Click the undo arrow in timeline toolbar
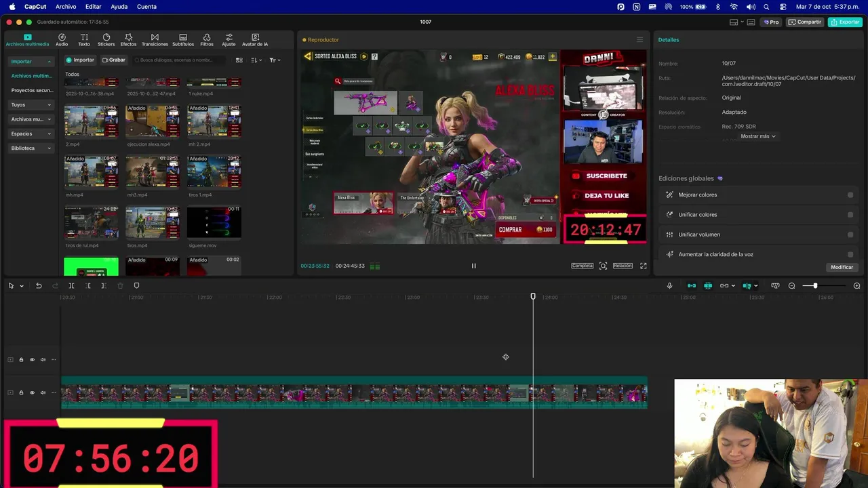This screenshot has width=868, height=488. (39, 286)
